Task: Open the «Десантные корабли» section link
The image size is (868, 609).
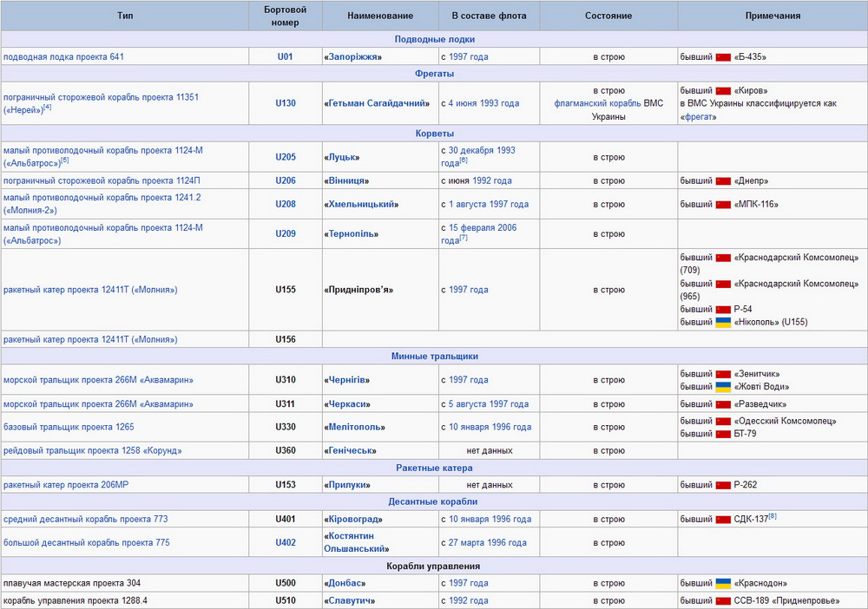Action: pos(433,501)
